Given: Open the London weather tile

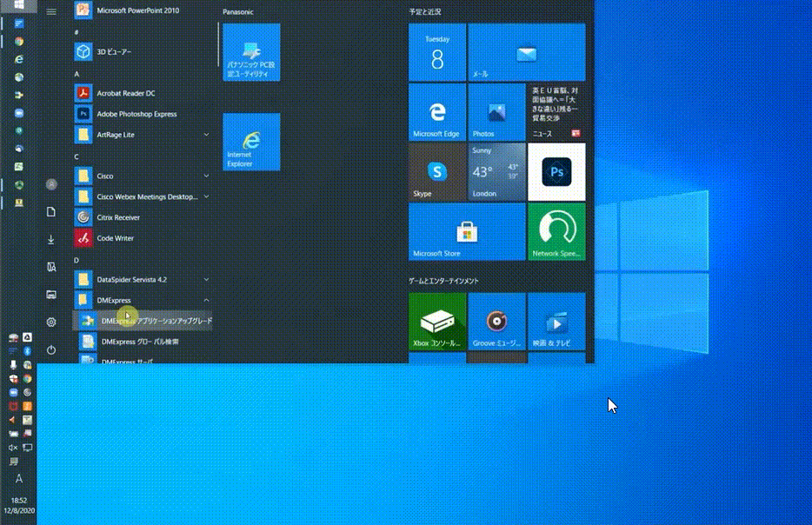Looking at the screenshot, I should 497,172.
